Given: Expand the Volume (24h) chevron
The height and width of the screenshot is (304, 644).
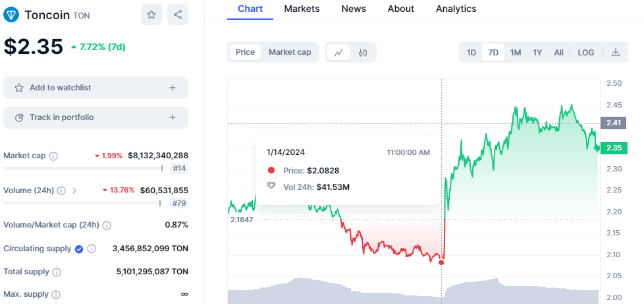Looking at the screenshot, I should click(74, 191).
